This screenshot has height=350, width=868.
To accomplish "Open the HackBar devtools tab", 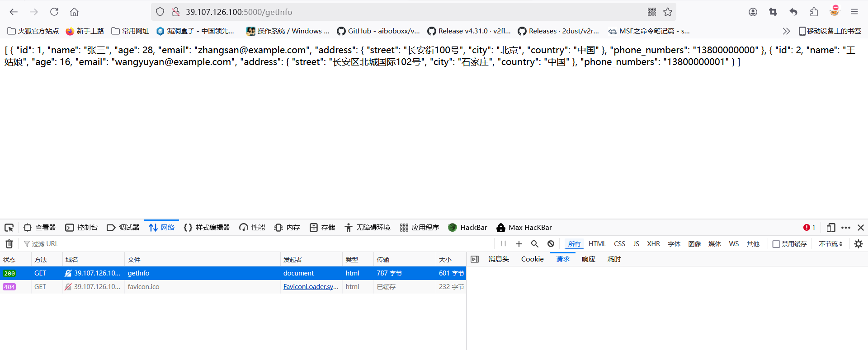I will tap(468, 228).
